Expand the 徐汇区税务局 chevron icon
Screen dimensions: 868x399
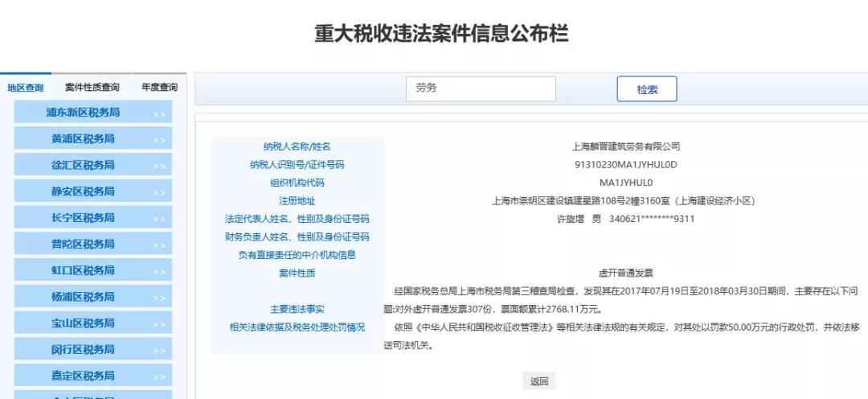click(159, 167)
